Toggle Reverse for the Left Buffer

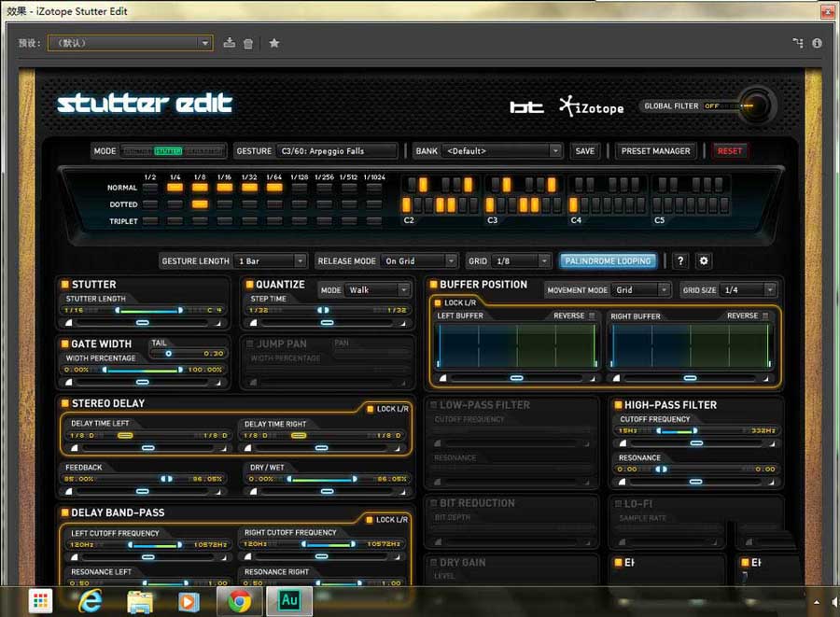point(592,316)
